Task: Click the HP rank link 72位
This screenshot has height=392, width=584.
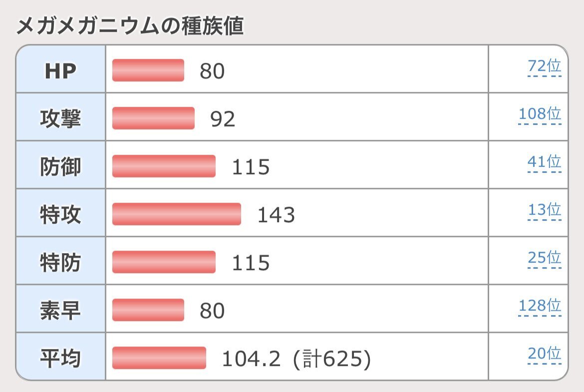Action: (544, 66)
